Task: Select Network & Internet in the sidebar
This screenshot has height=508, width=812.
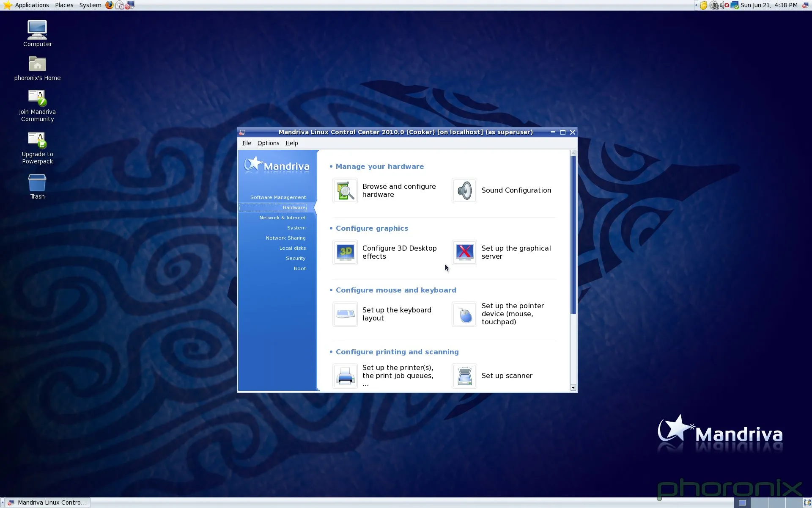Action: click(x=283, y=218)
